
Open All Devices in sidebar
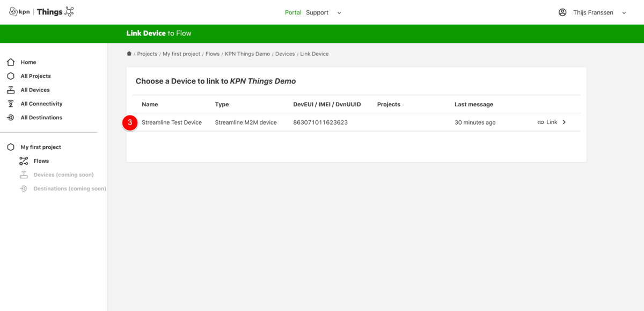[x=35, y=90]
